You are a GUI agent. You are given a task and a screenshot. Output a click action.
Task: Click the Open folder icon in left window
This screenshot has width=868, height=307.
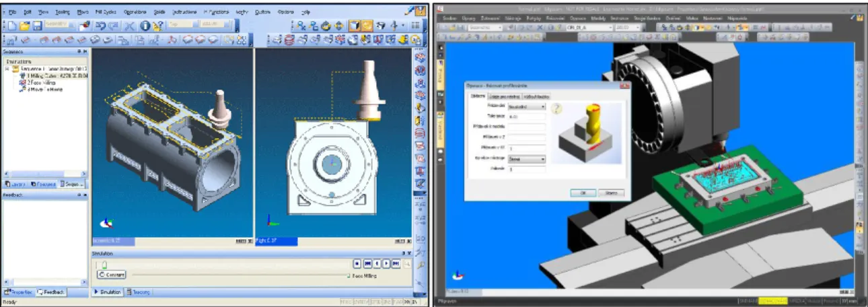[24, 26]
